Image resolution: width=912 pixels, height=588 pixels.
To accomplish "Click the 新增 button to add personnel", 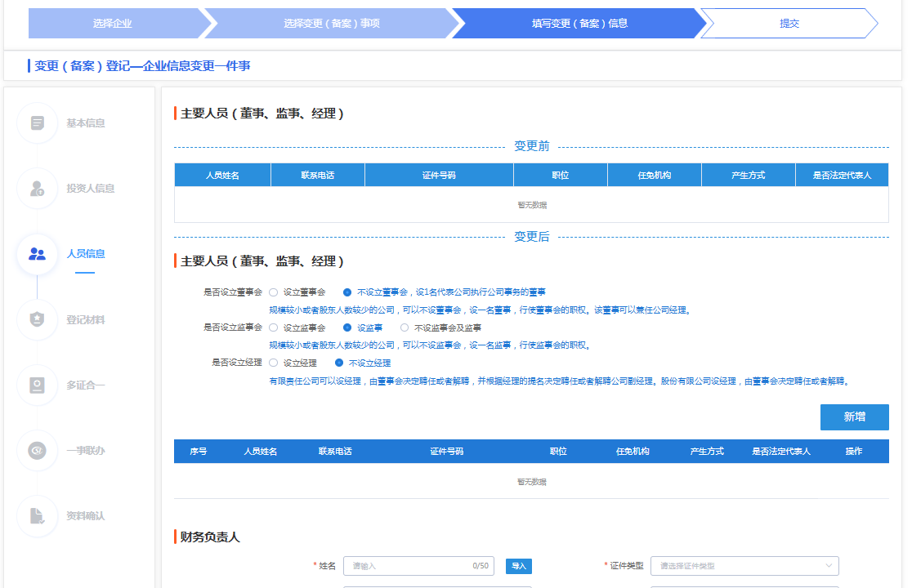I will 854,416.
